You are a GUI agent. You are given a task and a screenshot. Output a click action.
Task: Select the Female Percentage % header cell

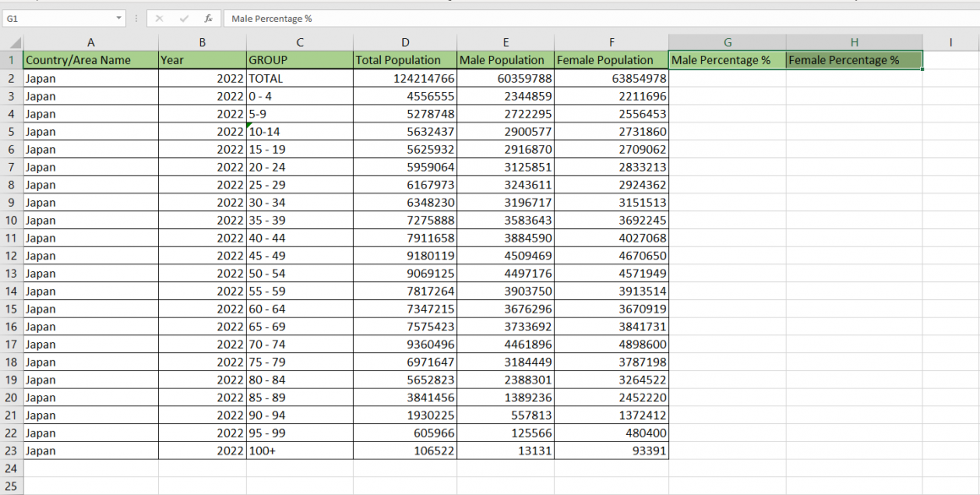coord(854,60)
